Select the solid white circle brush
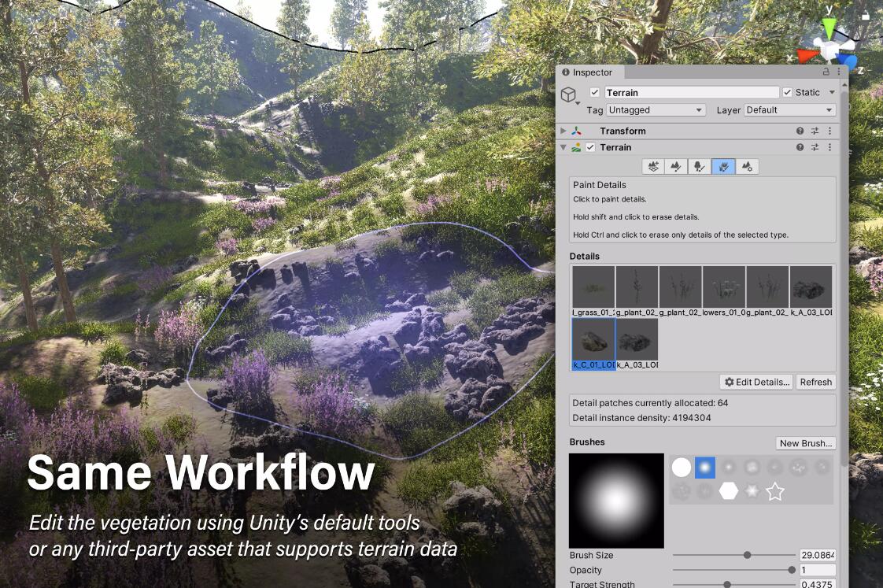883x588 pixels. pyautogui.click(x=682, y=468)
